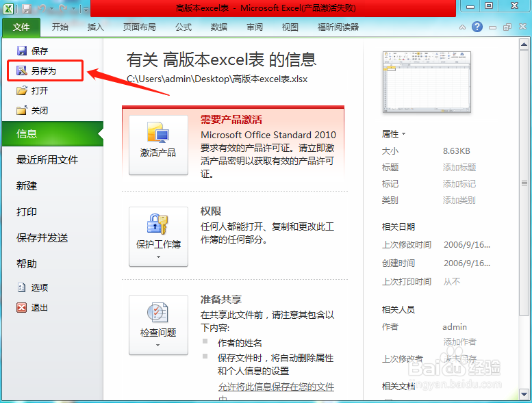Minimize the workbook window in the ribbon
The image size is (532, 403).
(x=493, y=27)
